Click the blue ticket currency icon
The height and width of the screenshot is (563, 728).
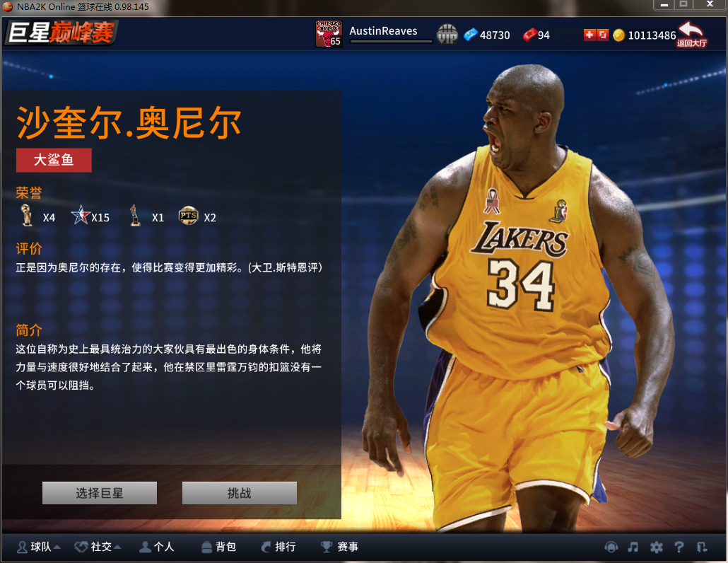(470, 35)
